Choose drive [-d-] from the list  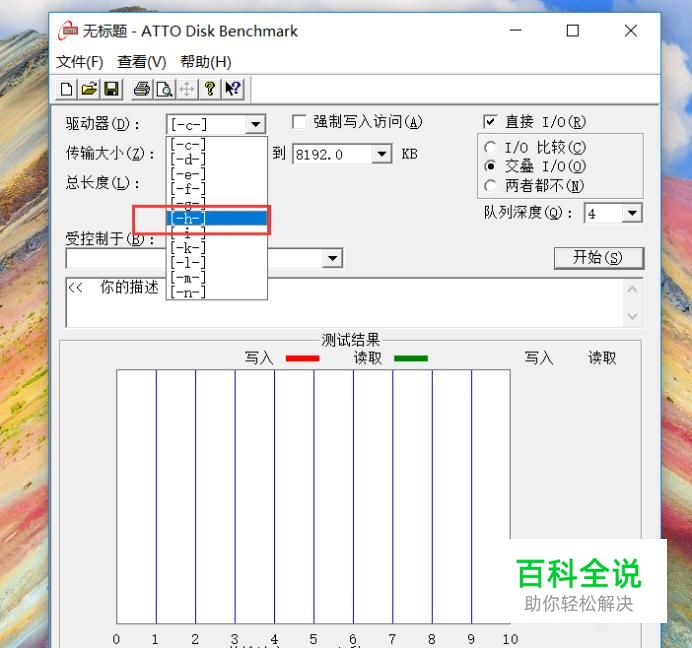(217, 159)
